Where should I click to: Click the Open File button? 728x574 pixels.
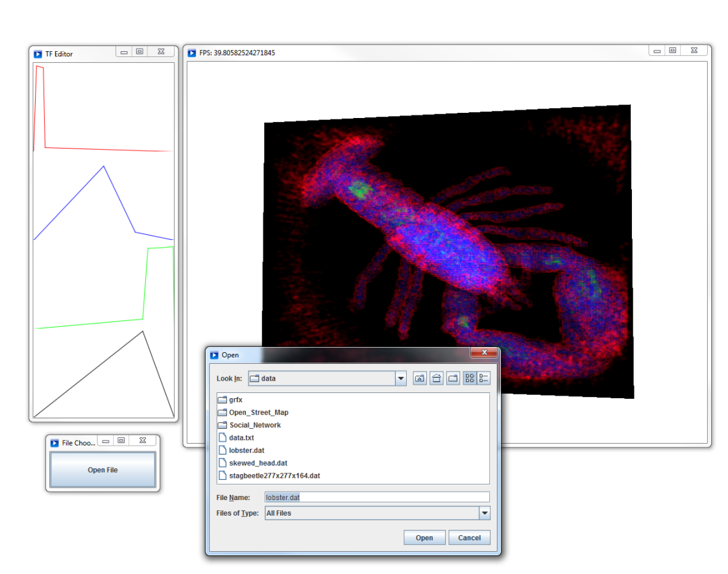(x=103, y=470)
